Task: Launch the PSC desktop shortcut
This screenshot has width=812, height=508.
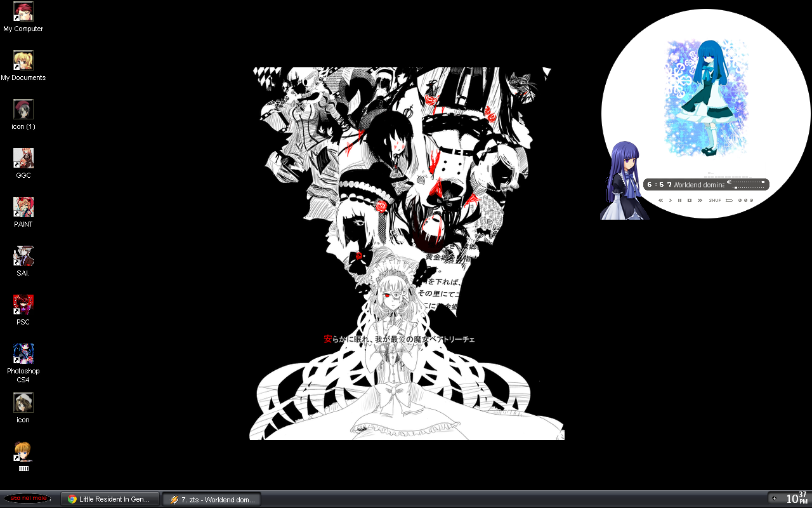Action: (x=23, y=311)
